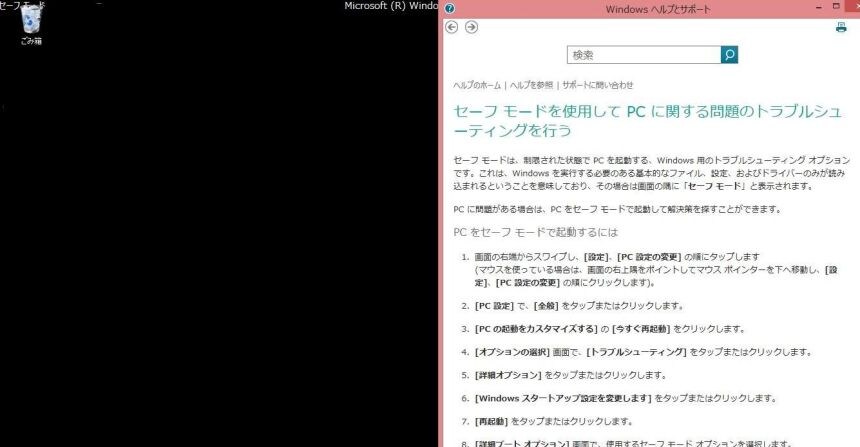Open the Recycle Bin on the desktop
The width and height of the screenshot is (860, 447).
[31, 25]
